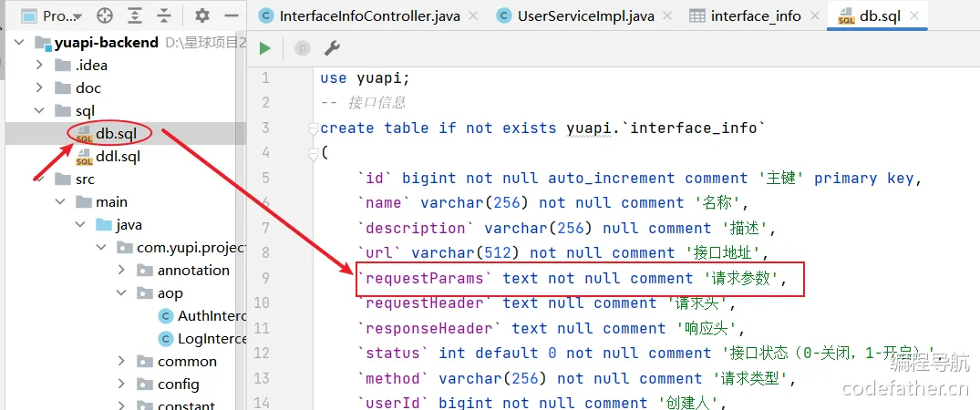Screen dimensions: 980x410
Task: Select the db.sql editor tab
Action: pos(880,16)
